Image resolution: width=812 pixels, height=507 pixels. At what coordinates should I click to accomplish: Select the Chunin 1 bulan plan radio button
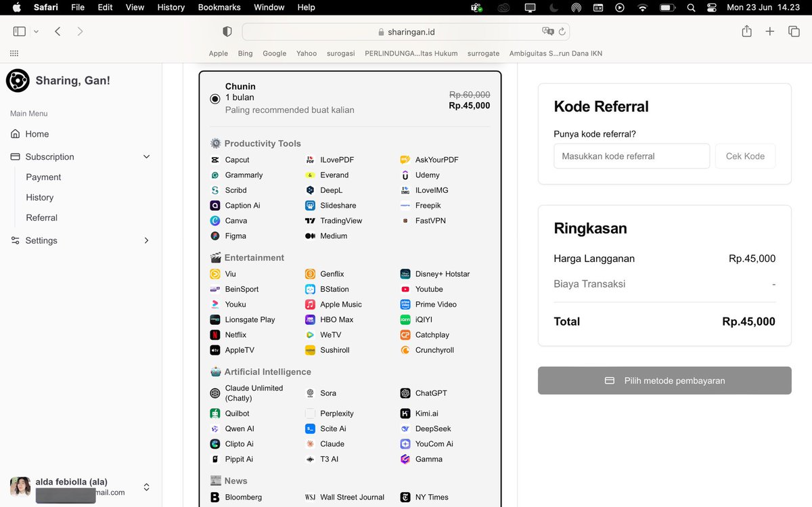215,98
